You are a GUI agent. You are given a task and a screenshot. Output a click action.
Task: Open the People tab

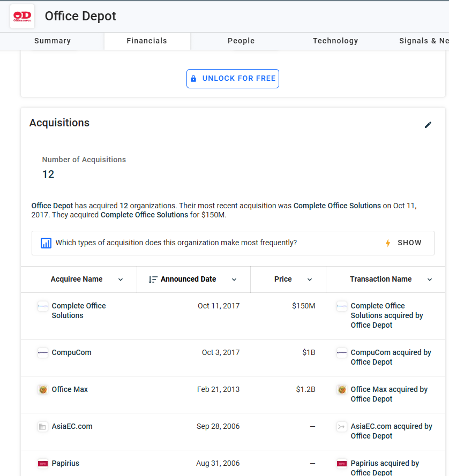(241, 41)
